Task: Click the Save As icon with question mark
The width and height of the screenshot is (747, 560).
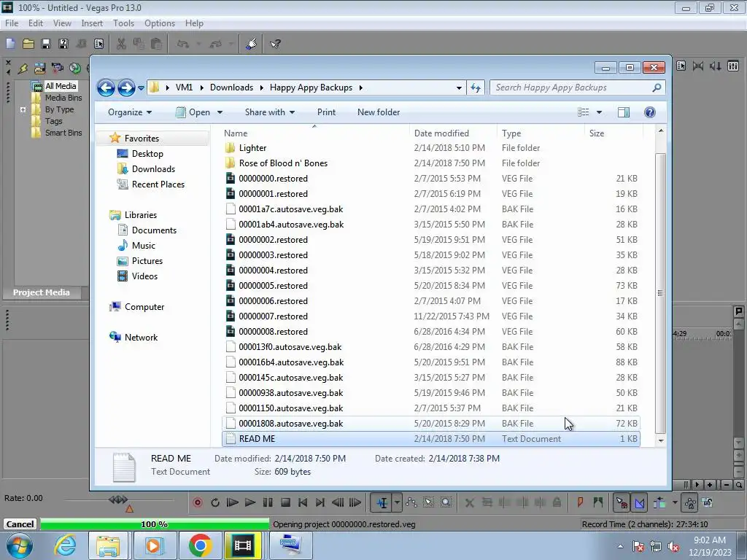Action: [63, 44]
